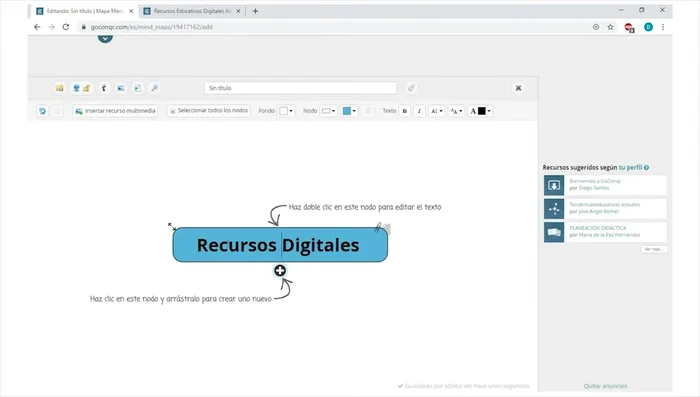Viewport: 700px width, 397px height.
Task: Click Insertar recurso multimedia
Action: coord(115,111)
